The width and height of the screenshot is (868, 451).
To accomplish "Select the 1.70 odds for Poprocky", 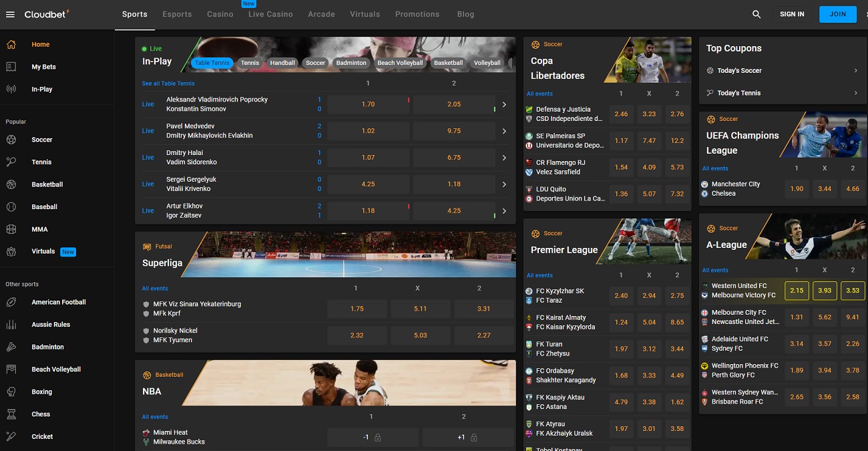I will (x=367, y=104).
